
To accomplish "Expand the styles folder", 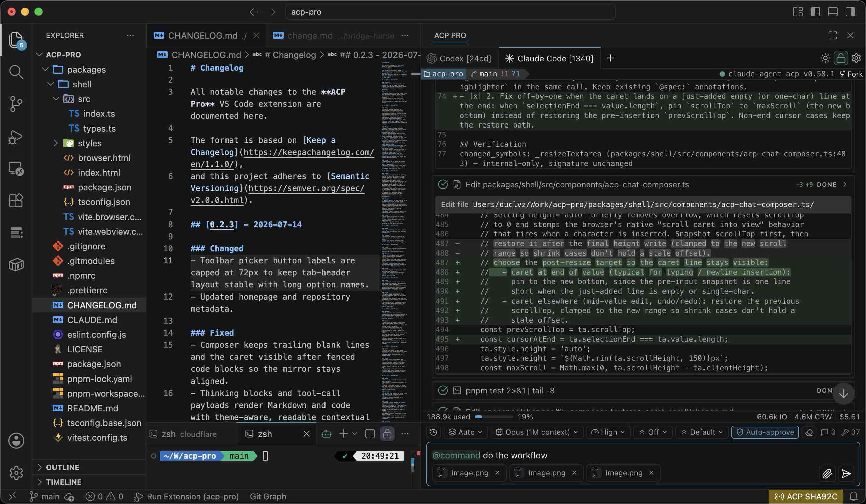I will click(55, 143).
